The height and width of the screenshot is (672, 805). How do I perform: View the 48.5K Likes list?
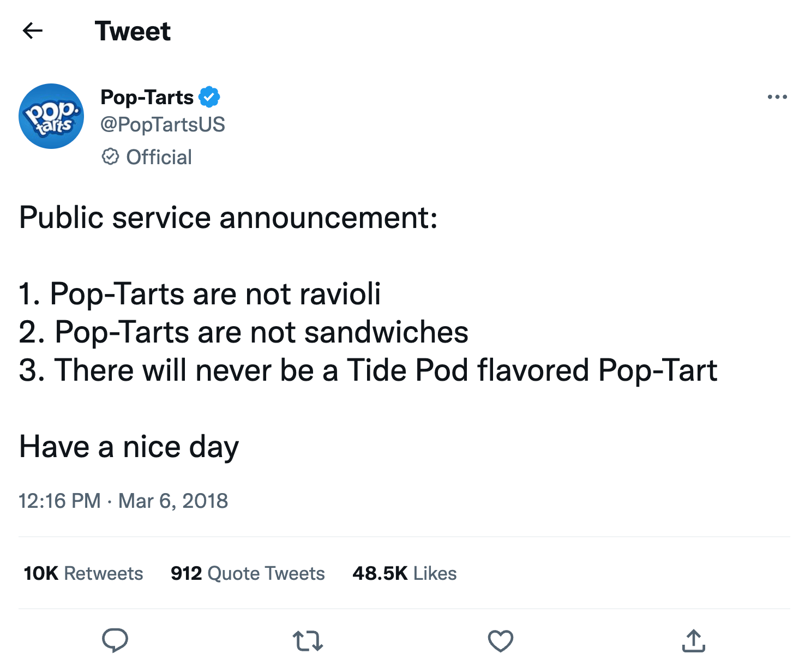[405, 573]
